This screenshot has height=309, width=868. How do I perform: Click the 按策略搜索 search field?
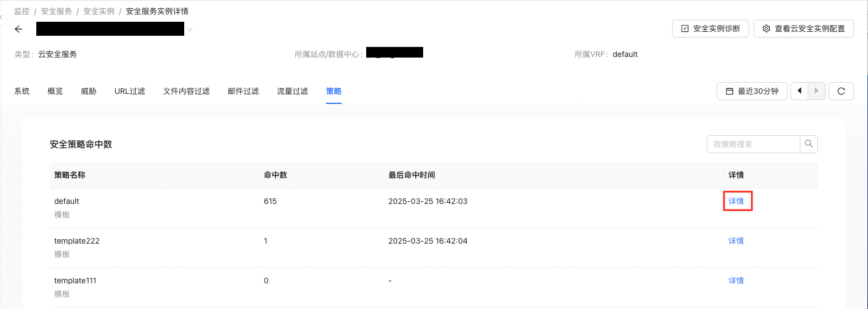coord(753,144)
